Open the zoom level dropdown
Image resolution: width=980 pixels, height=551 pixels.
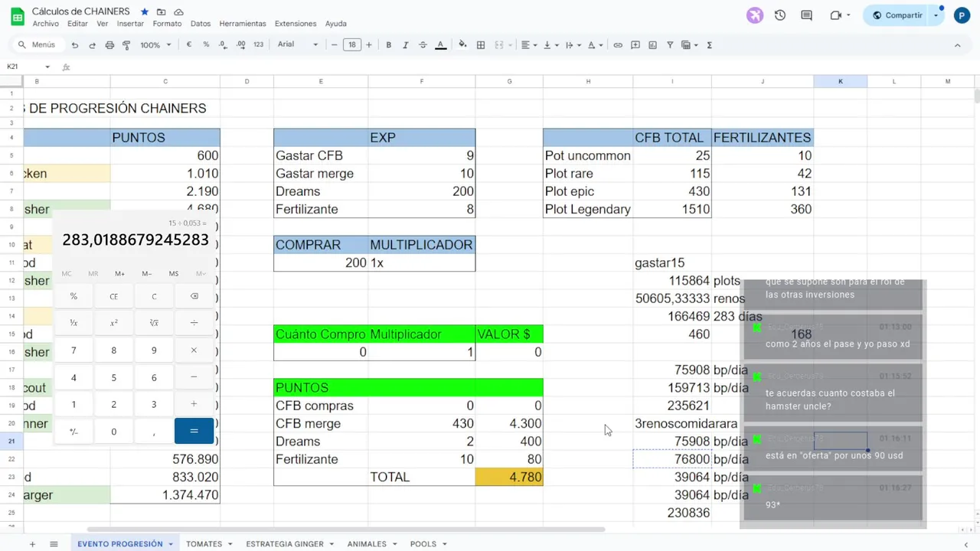click(x=154, y=45)
